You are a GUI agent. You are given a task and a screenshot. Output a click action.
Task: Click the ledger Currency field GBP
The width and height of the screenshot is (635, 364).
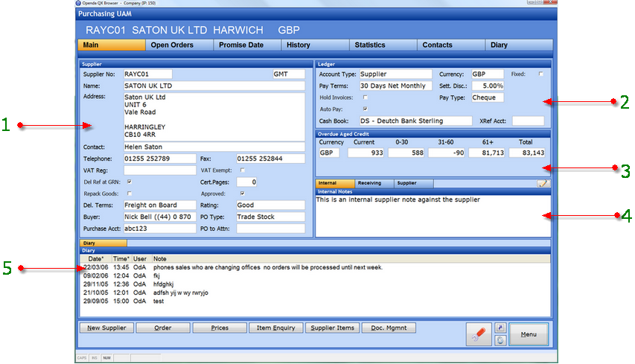point(488,74)
